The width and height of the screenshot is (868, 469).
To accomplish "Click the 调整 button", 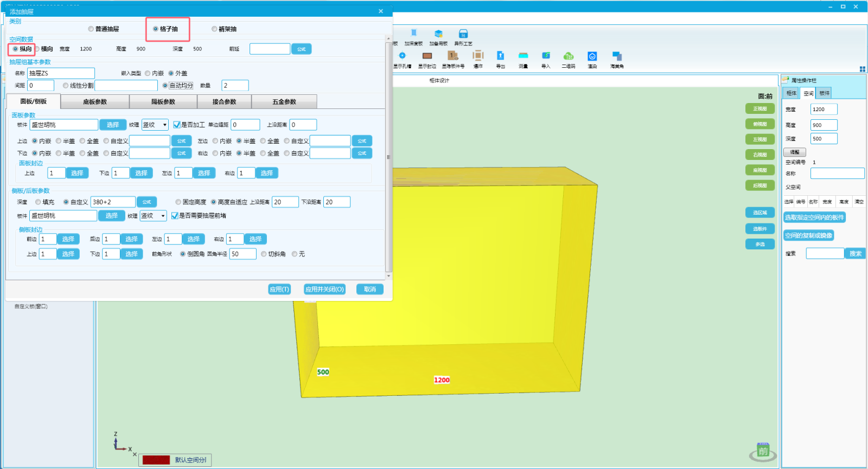I will coord(795,152).
